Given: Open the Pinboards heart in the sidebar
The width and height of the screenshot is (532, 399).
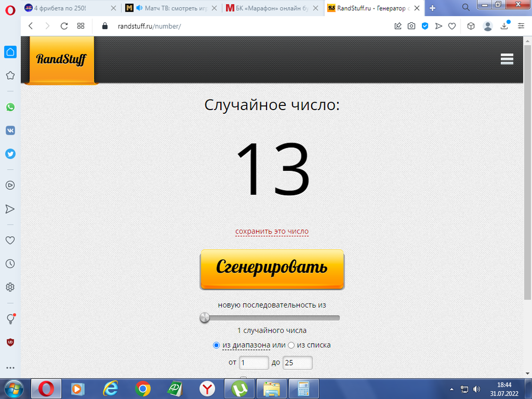Looking at the screenshot, I should click(10, 240).
